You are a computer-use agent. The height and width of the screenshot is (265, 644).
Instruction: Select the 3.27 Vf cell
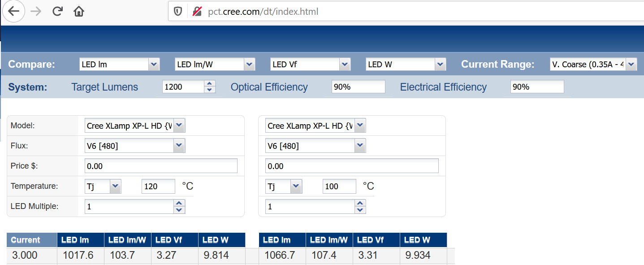coord(175,256)
